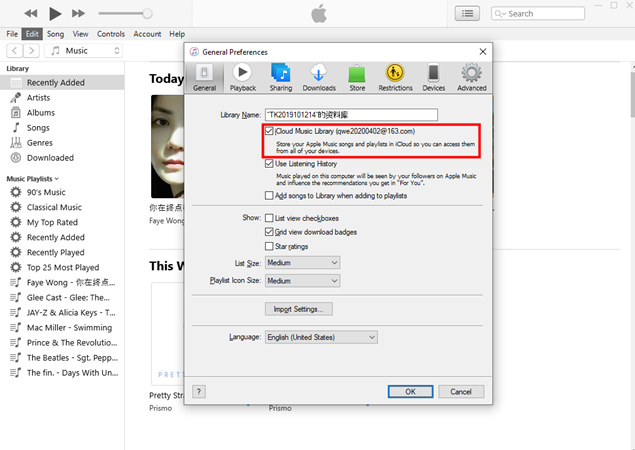The image size is (635, 450).
Task: Open the Classical Music smart playlist
Action: (x=62, y=207)
